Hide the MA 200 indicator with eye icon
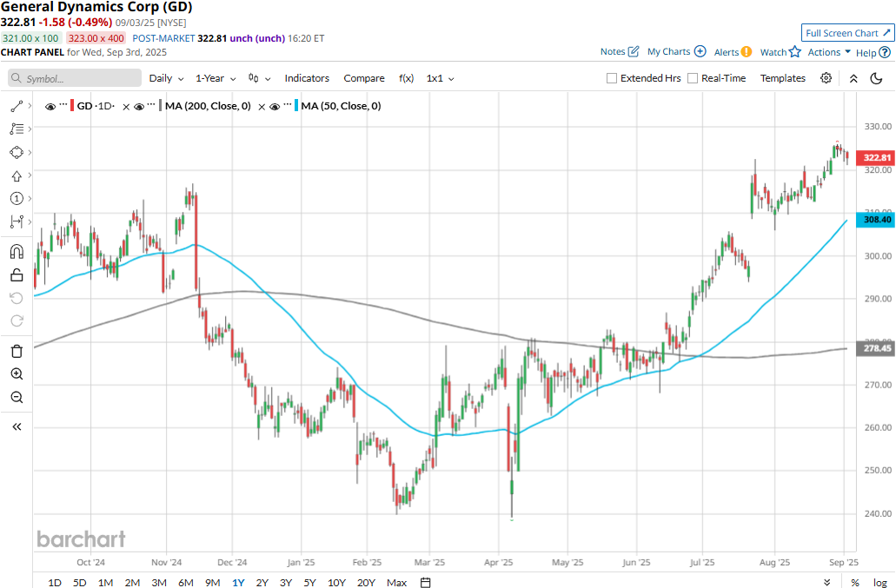896x588 pixels. (139, 106)
